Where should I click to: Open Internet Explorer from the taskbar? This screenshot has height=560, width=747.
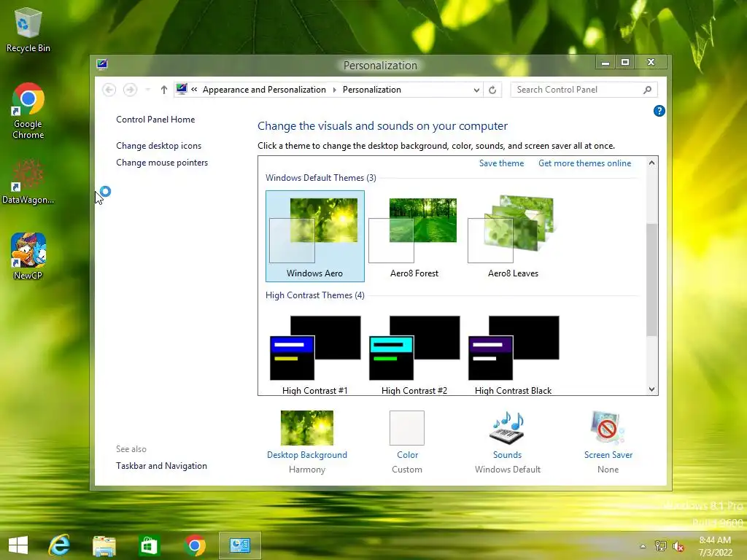click(x=59, y=545)
